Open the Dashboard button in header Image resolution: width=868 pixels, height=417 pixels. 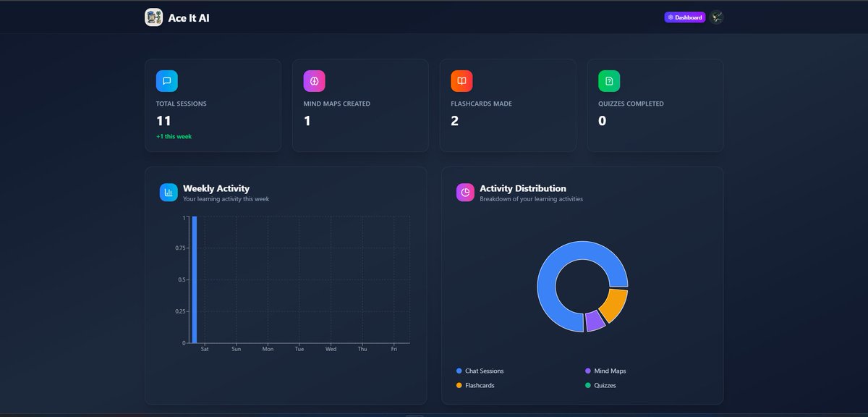(685, 17)
